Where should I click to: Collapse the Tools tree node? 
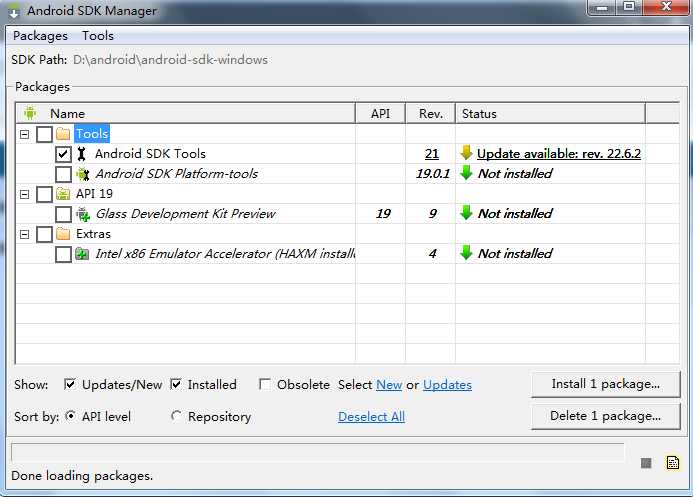(x=25, y=134)
